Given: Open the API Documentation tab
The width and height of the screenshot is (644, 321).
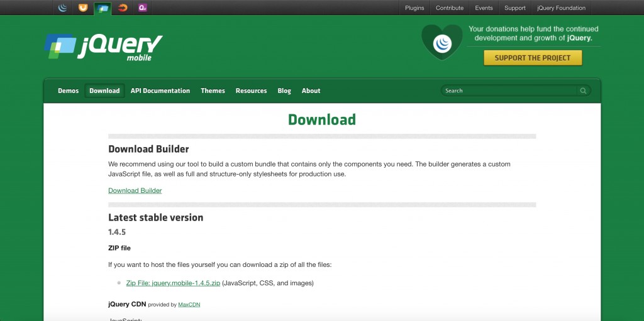Looking at the screenshot, I should [x=160, y=90].
